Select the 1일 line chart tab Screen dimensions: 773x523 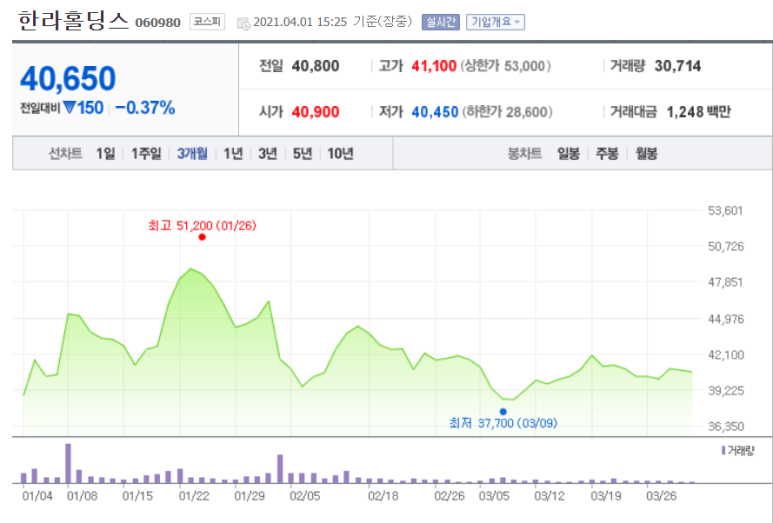click(105, 153)
